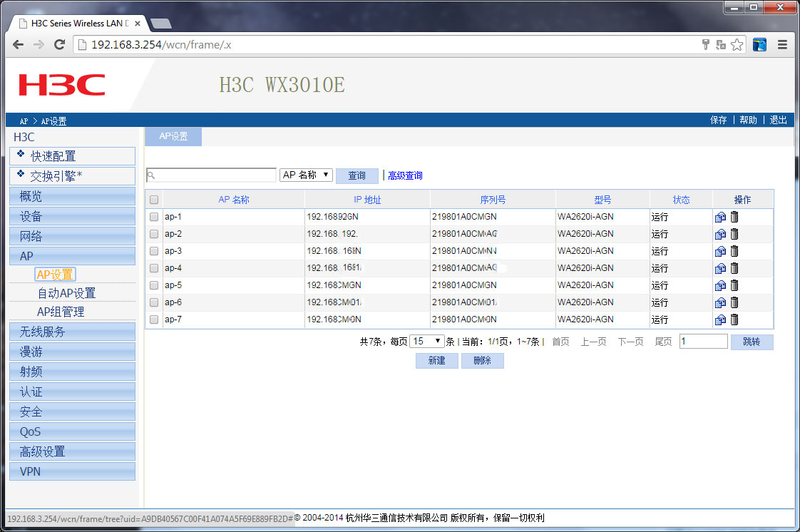Click the translate page icon

(x=720, y=45)
